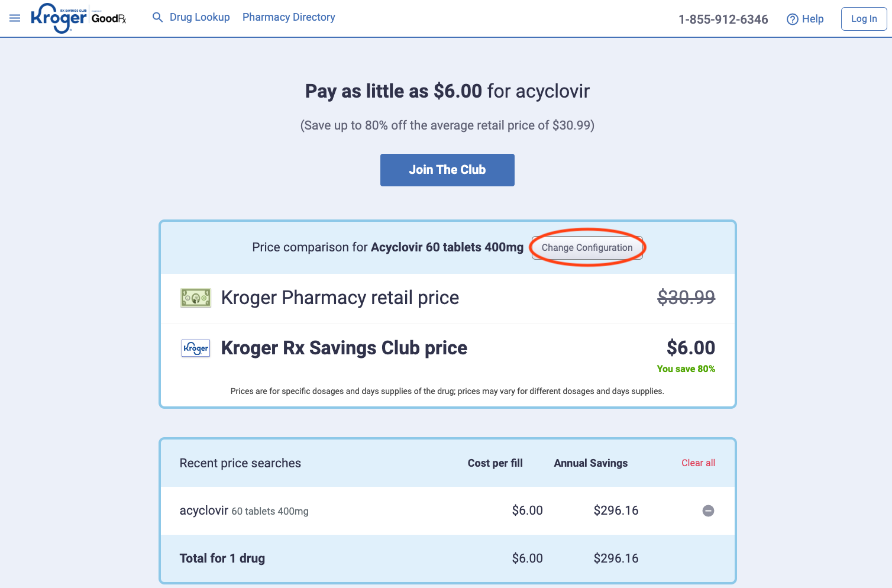This screenshot has height=588, width=892.
Task: Click the Help question mark icon
Action: click(792, 19)
